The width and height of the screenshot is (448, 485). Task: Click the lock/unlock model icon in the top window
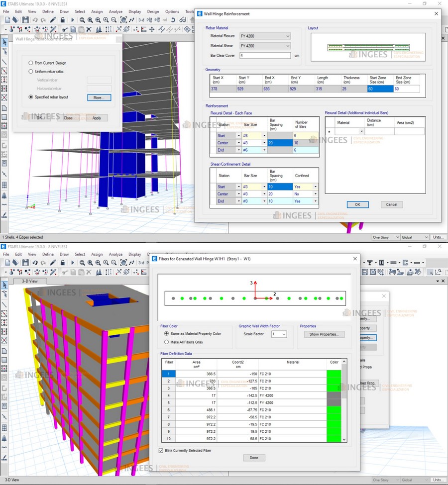click(63, 20)
